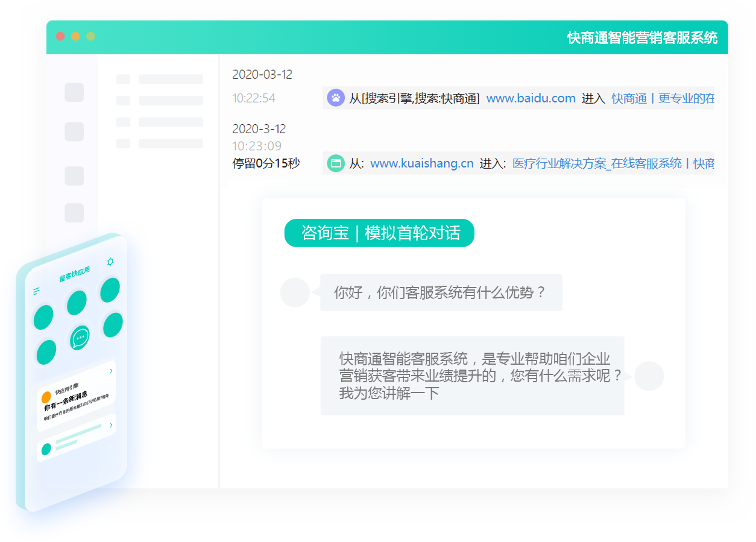
Task: Expand the new message card chevron
Action: click(111, 371)
